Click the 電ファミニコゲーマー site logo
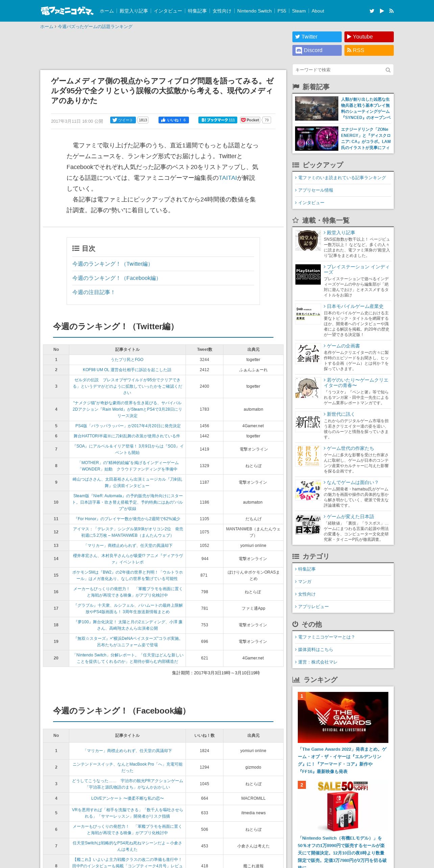434x868 pixels. tap(67, 11)
